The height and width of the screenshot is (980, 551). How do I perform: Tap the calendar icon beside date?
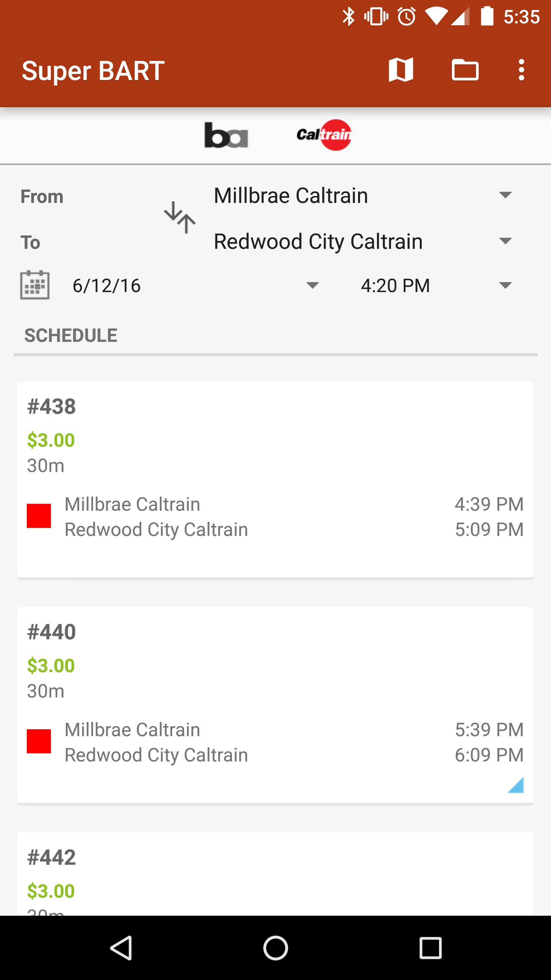click(35, 285)
